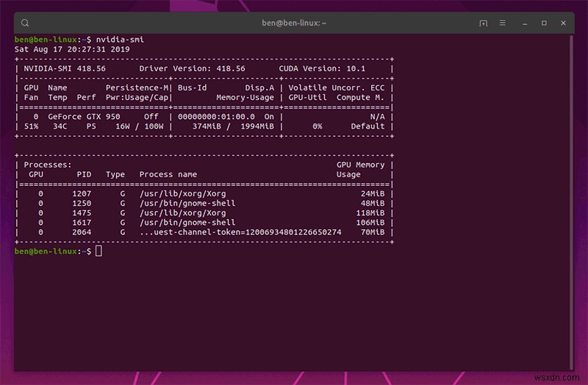This screenshot has height=385, width=588.
Task: Click the 34C temperature value
Action: tap(60, 126)
